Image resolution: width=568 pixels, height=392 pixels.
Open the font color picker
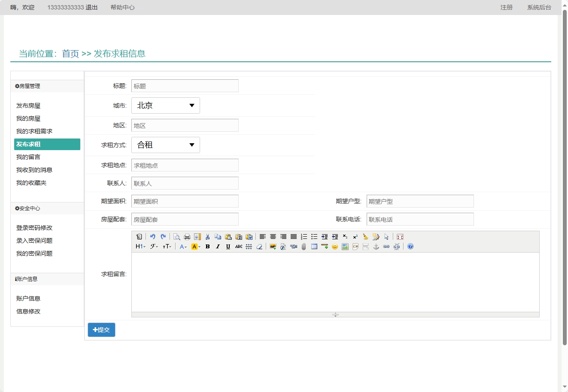tap(182, 246)
